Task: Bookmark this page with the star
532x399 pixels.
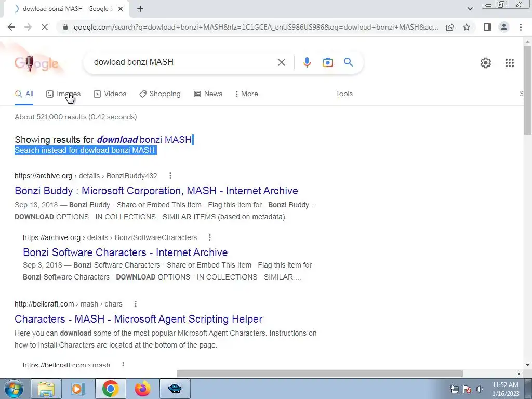Action: click(467, 27)
